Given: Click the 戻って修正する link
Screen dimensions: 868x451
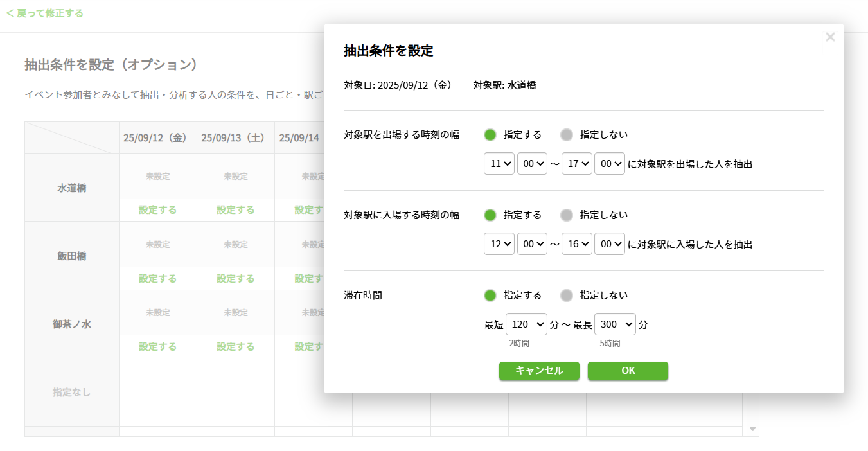Looking at the screenshot, I should click(x=44, y=12).
